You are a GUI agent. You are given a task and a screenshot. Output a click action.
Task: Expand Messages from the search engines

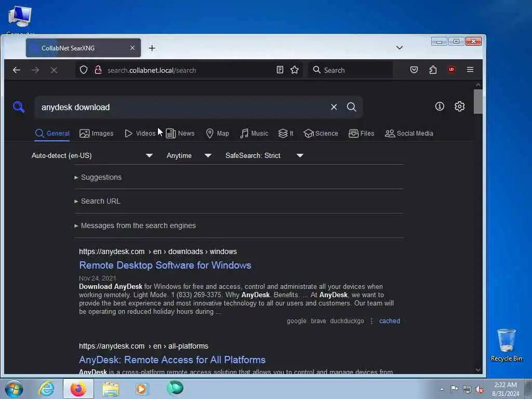coord(135,225)
